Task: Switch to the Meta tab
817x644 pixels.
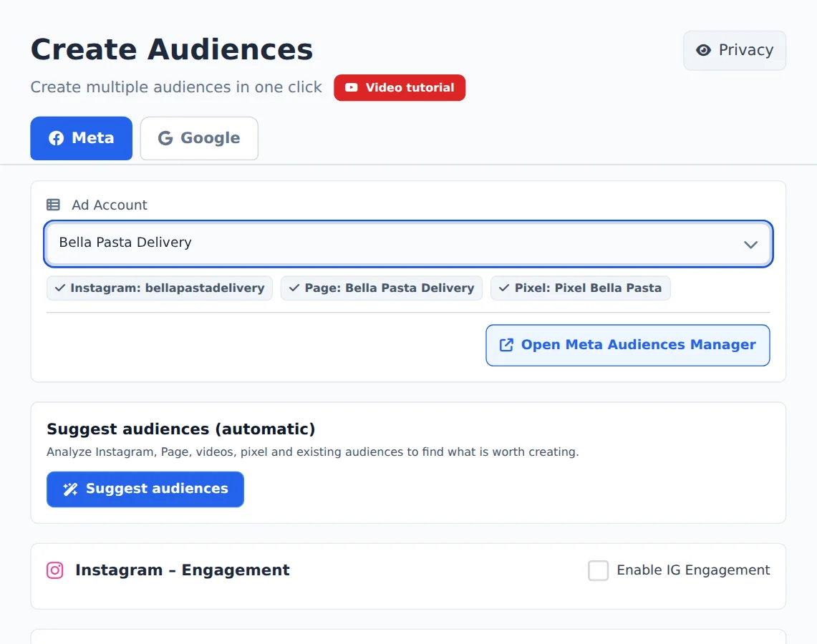Action: [x=82, y=139]
